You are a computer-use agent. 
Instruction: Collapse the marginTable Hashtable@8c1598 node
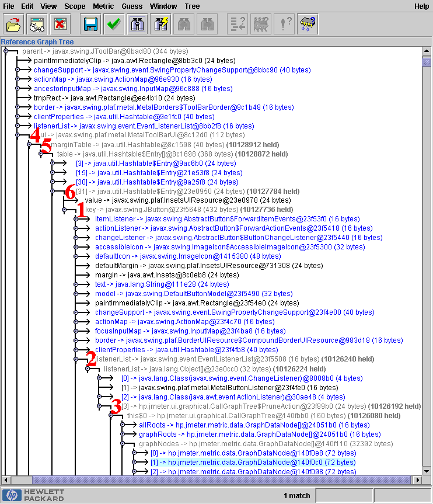point(29,144)
